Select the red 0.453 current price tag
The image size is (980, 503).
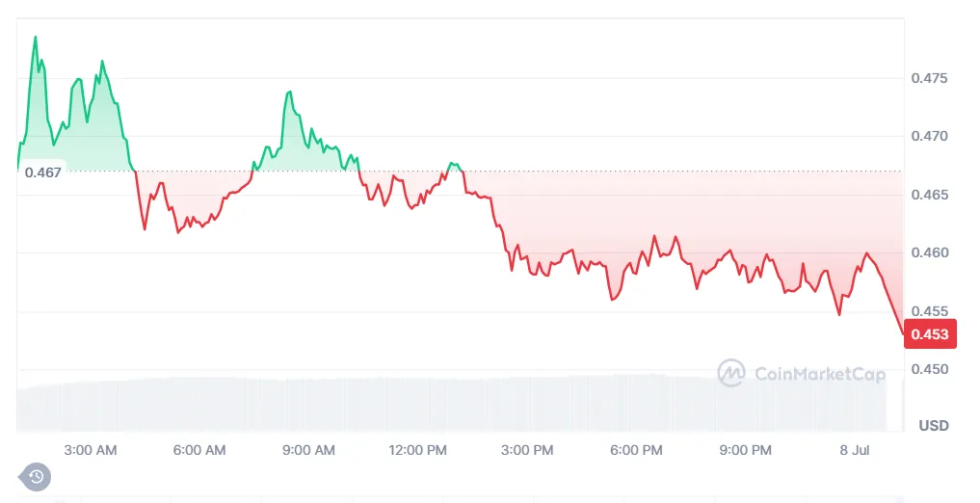(930, 333)
